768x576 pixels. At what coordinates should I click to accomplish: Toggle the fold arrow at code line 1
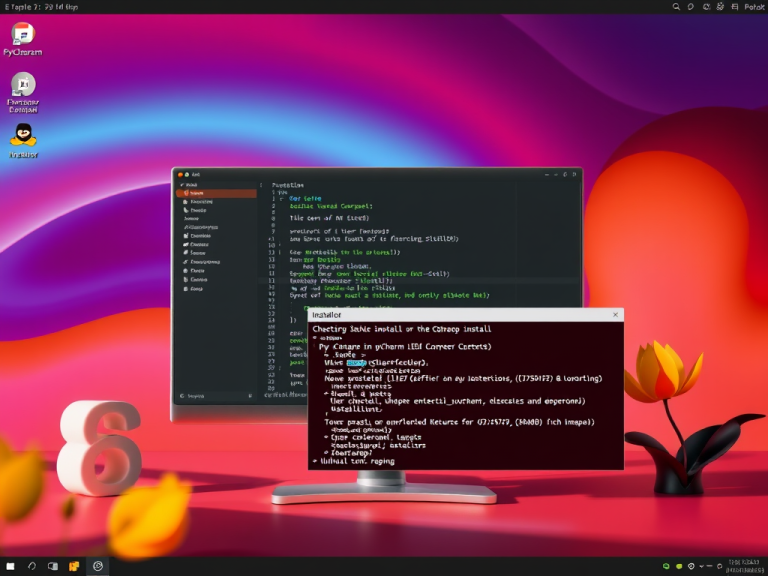pos(281,199)
